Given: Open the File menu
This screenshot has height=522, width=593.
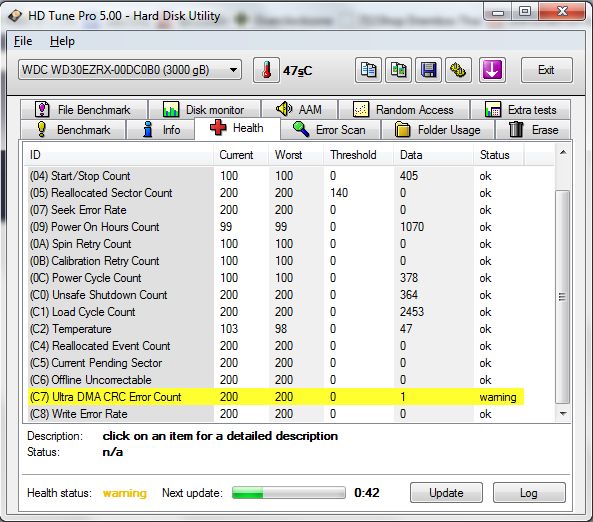Looking at the screenshot, I should [23, 41].
